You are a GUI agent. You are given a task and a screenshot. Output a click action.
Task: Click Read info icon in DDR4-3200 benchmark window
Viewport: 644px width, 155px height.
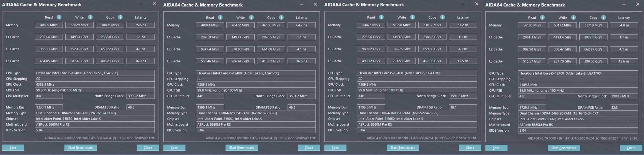coord(220,17)
